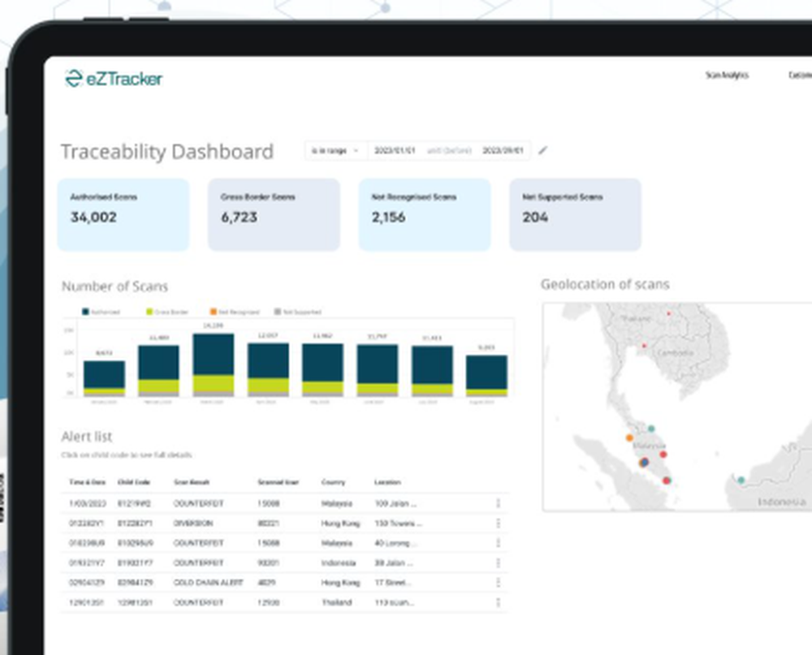Toggle the Authorised legend swatch
This screenshot has width=812, height=655.
[x=85, y=312]
